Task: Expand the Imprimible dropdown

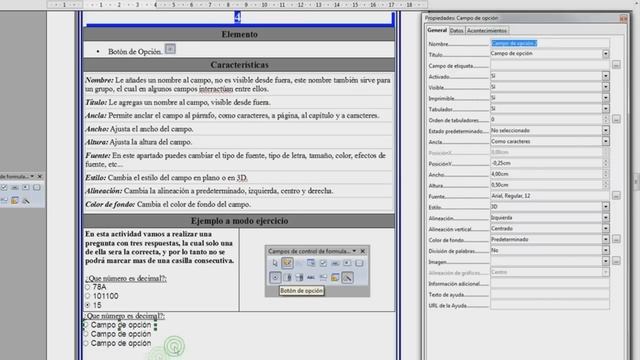Action: click(606, 98)
